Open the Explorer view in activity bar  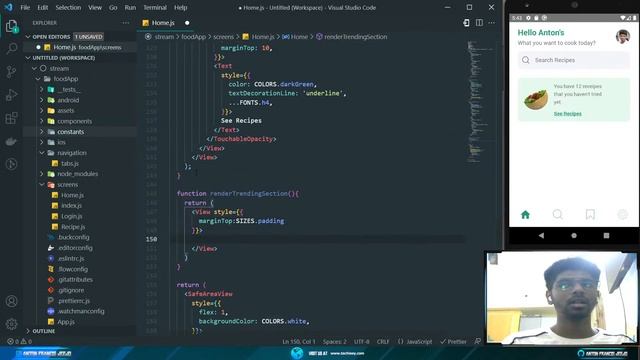(11, 27)
